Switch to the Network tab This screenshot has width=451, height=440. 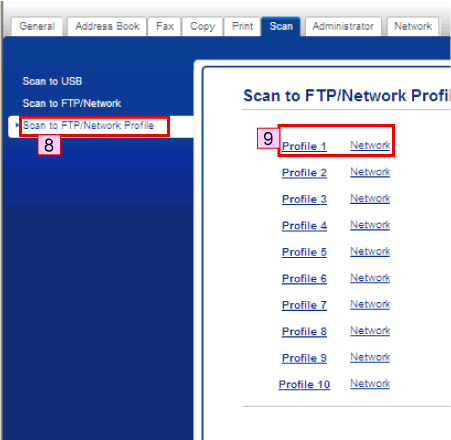click(x=413, y=26)
